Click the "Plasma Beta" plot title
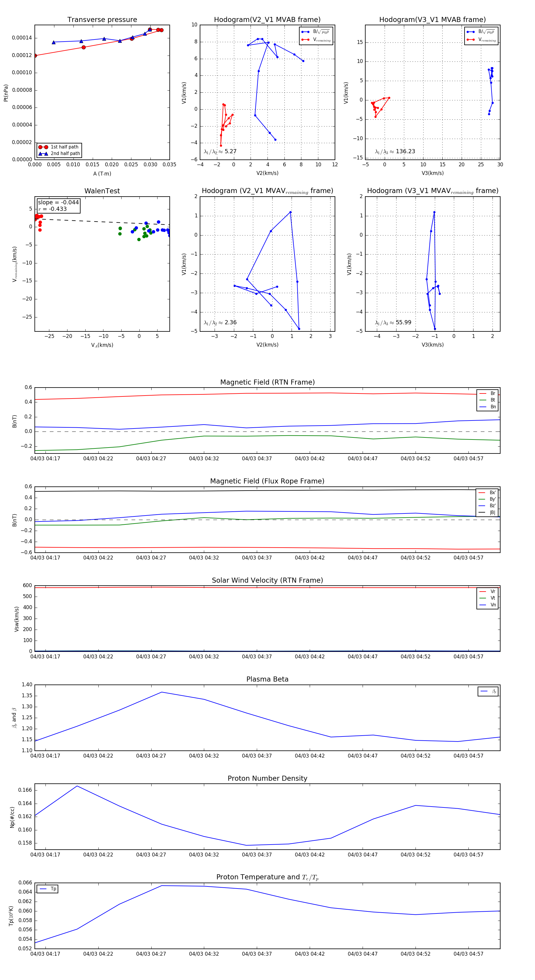 [x=267, y=679]
